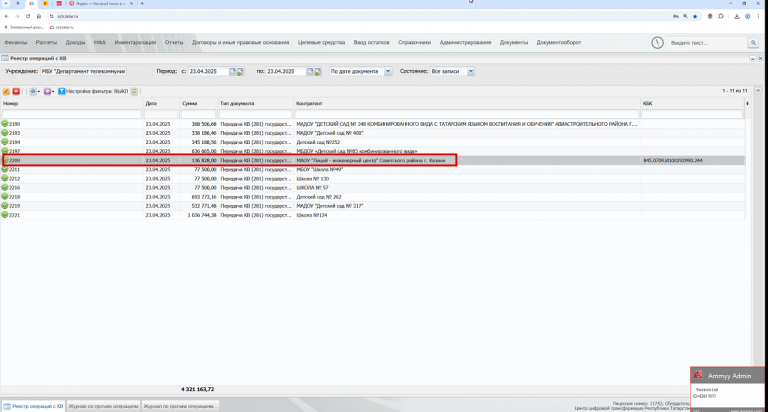Click the blue filter funnel icon
Viewport: 768px width, 412px height.
62,92
